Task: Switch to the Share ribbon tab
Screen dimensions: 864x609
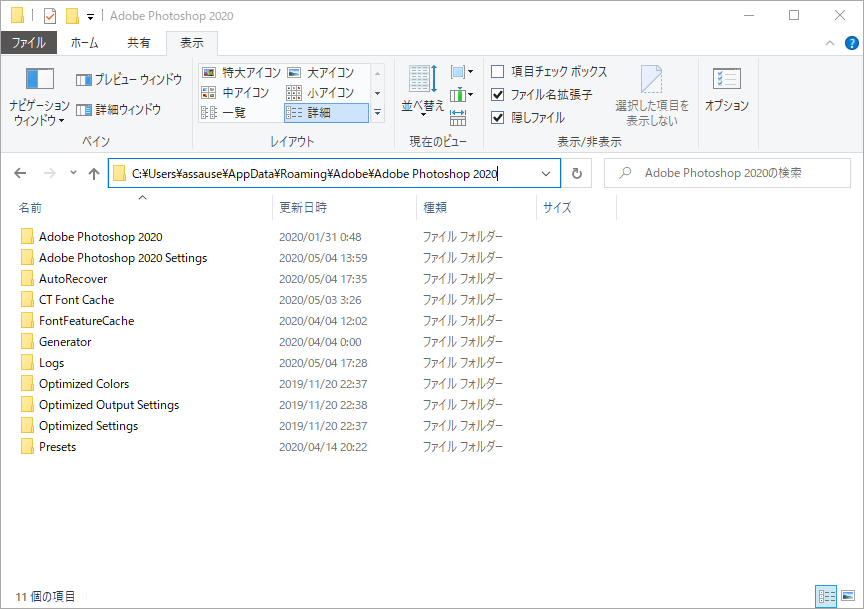Action: pyautogui.click(x=138, y=42)
